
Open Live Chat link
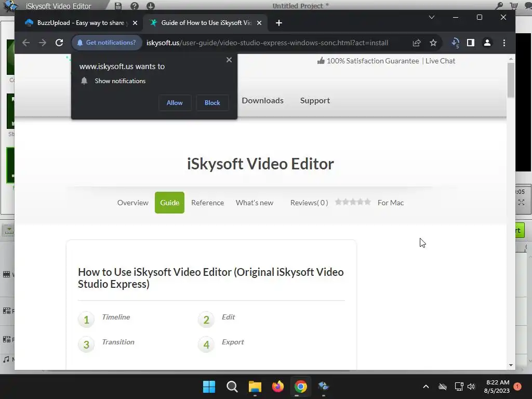tap(440, 61)
